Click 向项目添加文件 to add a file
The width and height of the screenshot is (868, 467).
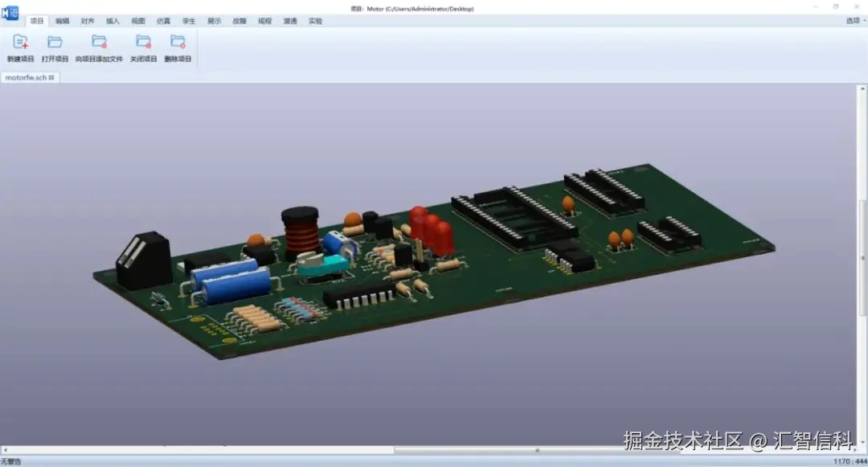(x=99, y=48)
